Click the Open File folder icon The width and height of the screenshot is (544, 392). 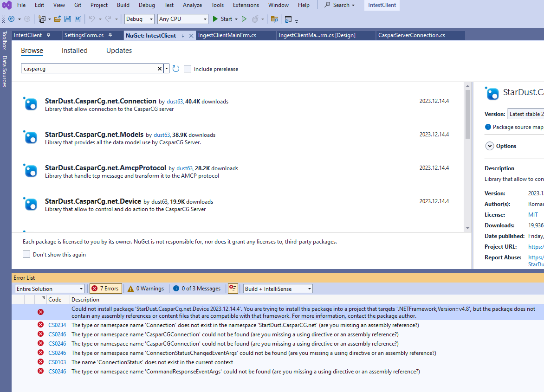(58, 19)
